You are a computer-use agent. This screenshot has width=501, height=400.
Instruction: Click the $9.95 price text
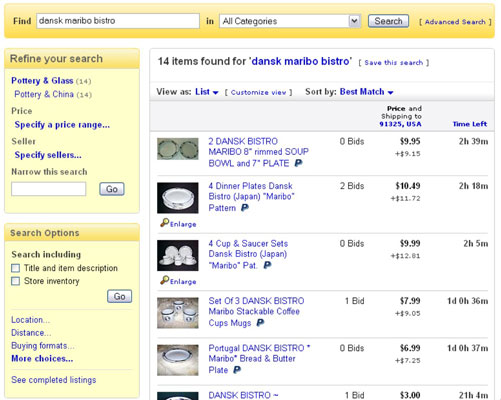[x=410, y=141]
